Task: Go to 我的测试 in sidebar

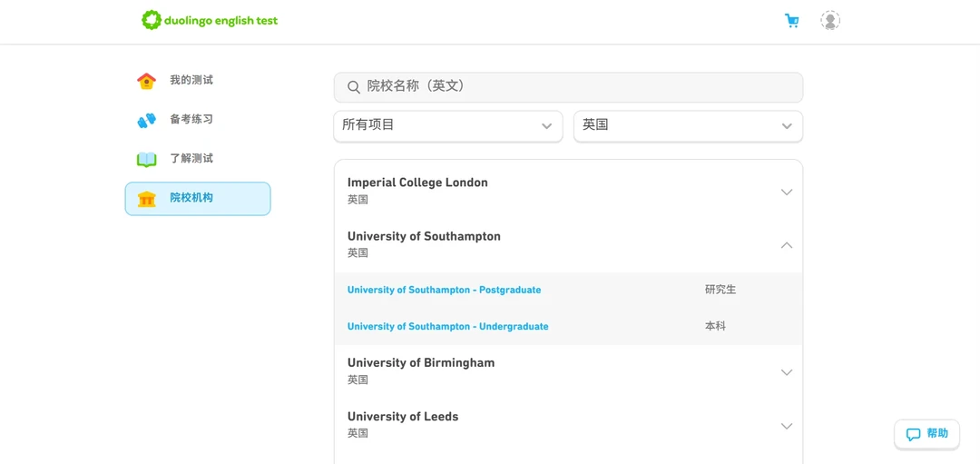Action: 191,80
